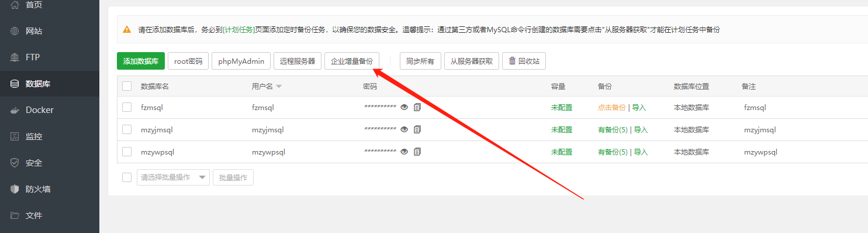Click the 数据库名 column header
The width and height of the screenshot is (868, 233).
coord(155,86)
